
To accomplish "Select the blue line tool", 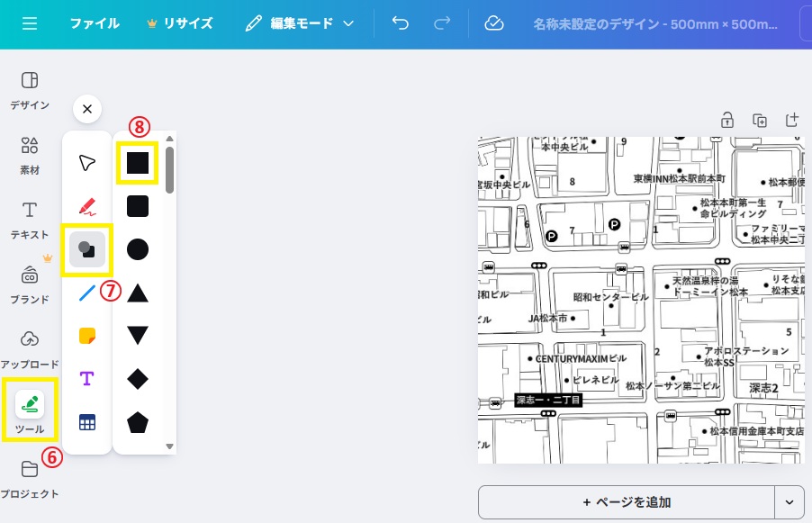I will coord(87,293).
